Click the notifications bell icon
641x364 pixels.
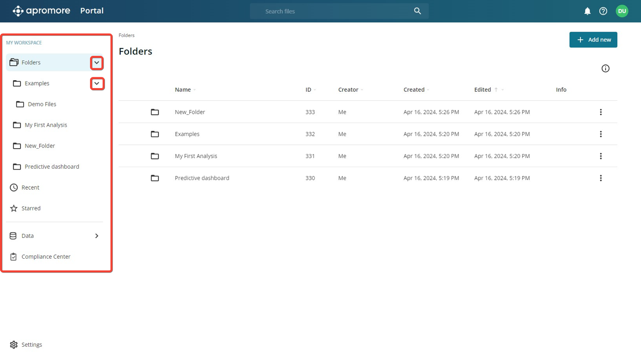(587, 11)
